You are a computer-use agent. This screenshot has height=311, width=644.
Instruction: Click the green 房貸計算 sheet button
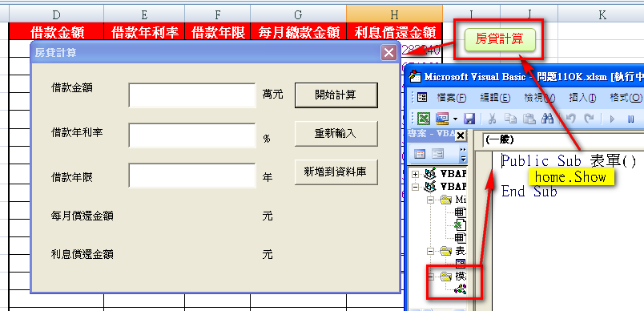click(500, 39)
